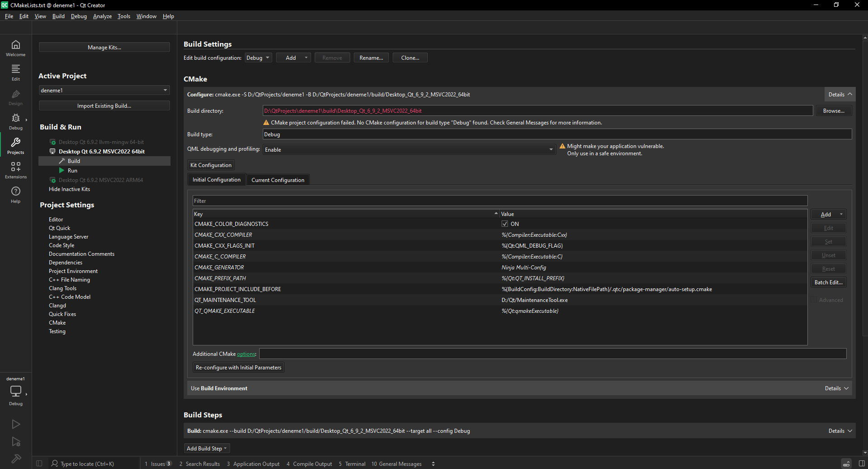Switch to Edit mode
The width and height of the screenshot is (868, 469).
(x=16, y=72)
